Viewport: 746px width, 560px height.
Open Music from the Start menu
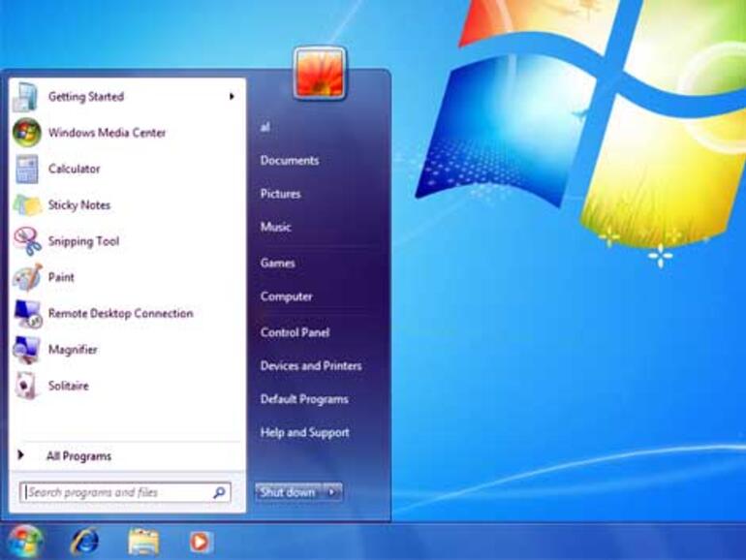click(x=275, y=227)
